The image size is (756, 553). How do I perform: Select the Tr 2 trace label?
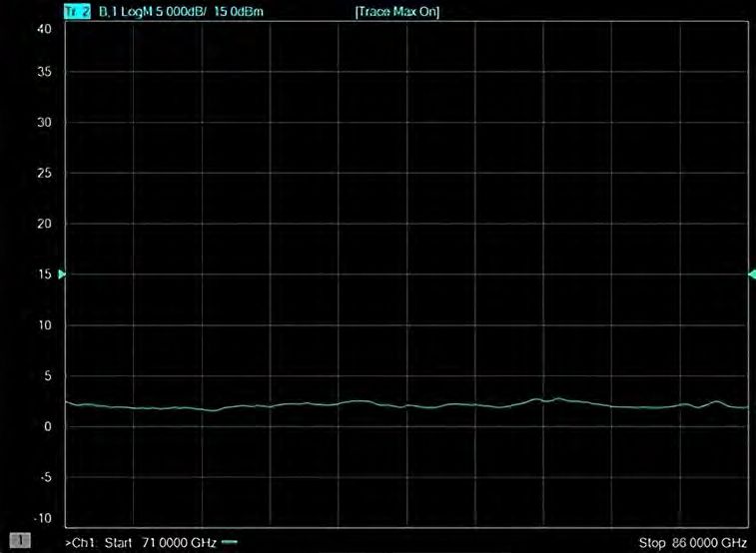[76, 12]
